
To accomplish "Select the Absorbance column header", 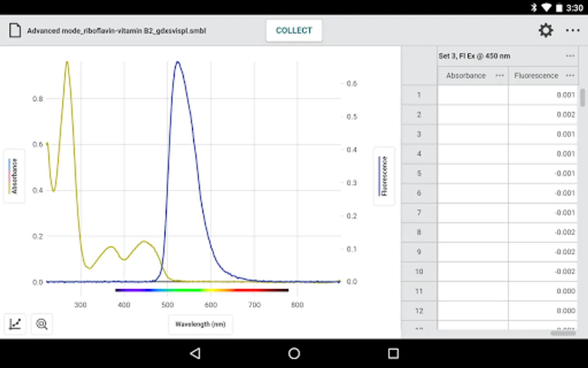I will click(466, 76).
